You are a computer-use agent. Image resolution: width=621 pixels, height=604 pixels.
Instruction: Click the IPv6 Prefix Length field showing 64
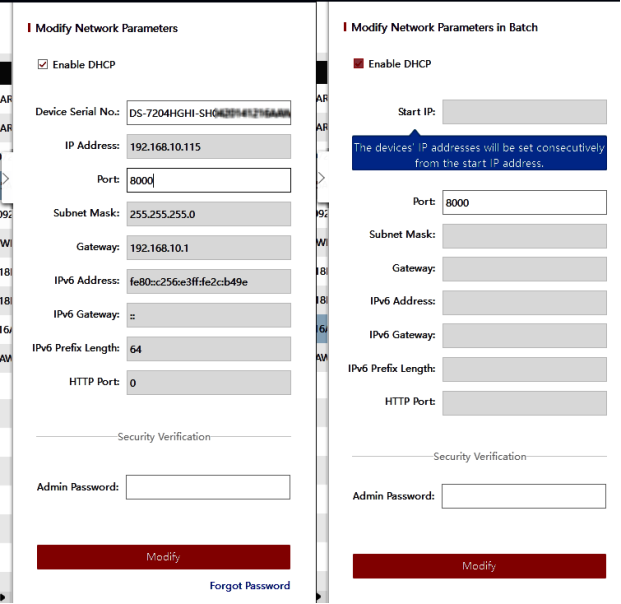208,349
